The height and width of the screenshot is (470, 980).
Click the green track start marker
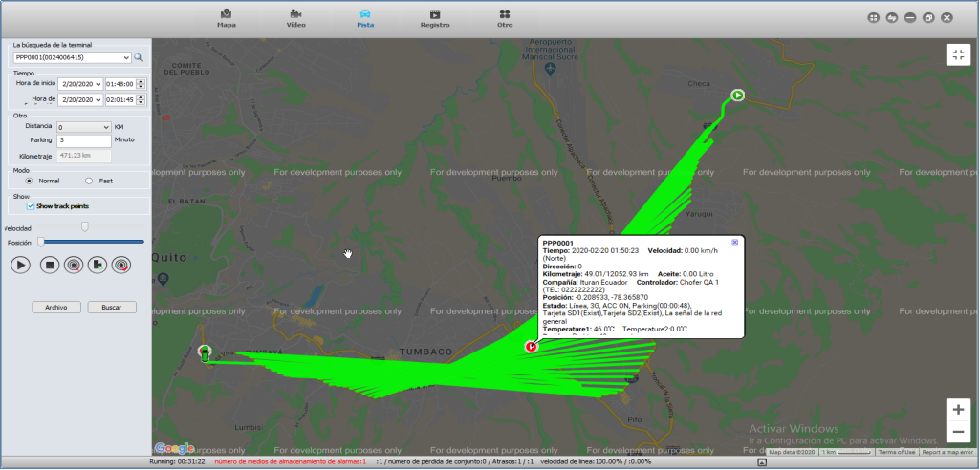pyautogui.click(x=737, y=96)
